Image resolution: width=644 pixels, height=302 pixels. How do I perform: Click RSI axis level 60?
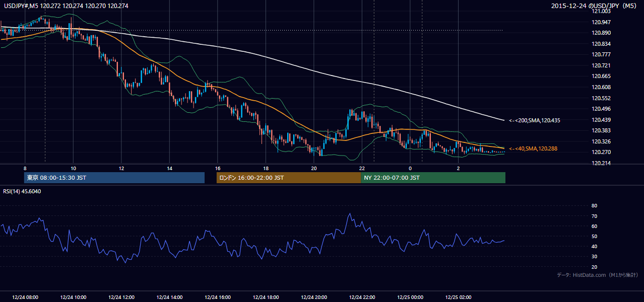click(x=594, y=226)
